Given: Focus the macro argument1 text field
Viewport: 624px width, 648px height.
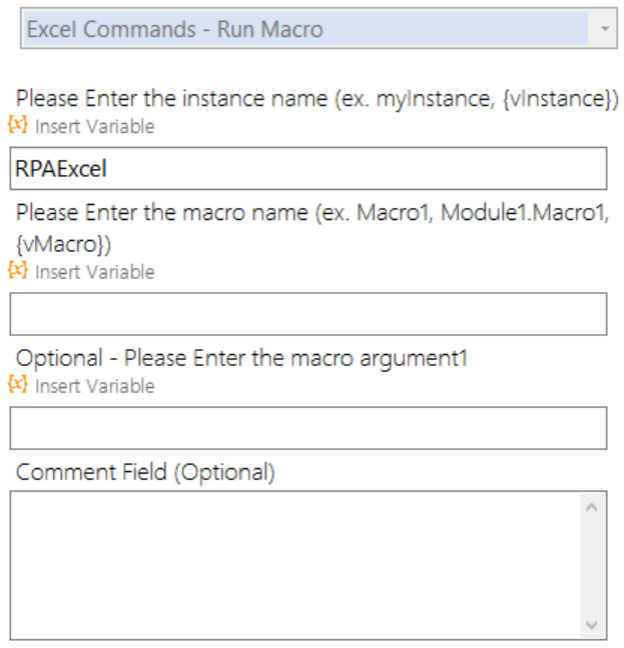Looking at the screenshot, I should tap(308, 428).
